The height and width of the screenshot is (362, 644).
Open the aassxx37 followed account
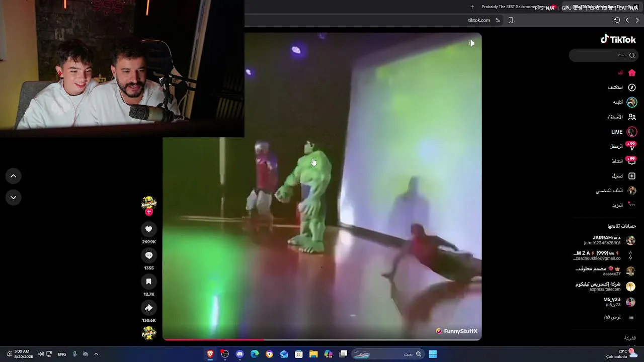(x=605, y=271)
